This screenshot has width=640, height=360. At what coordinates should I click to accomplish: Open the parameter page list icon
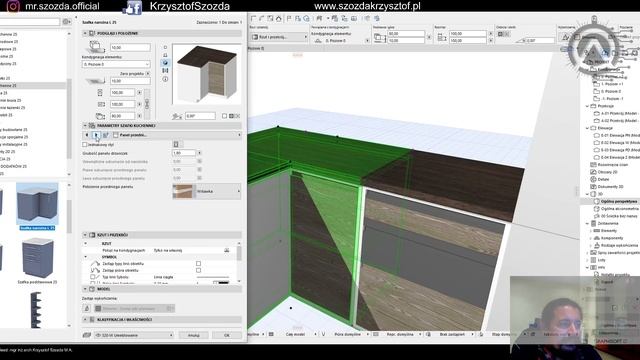point(105,135)
